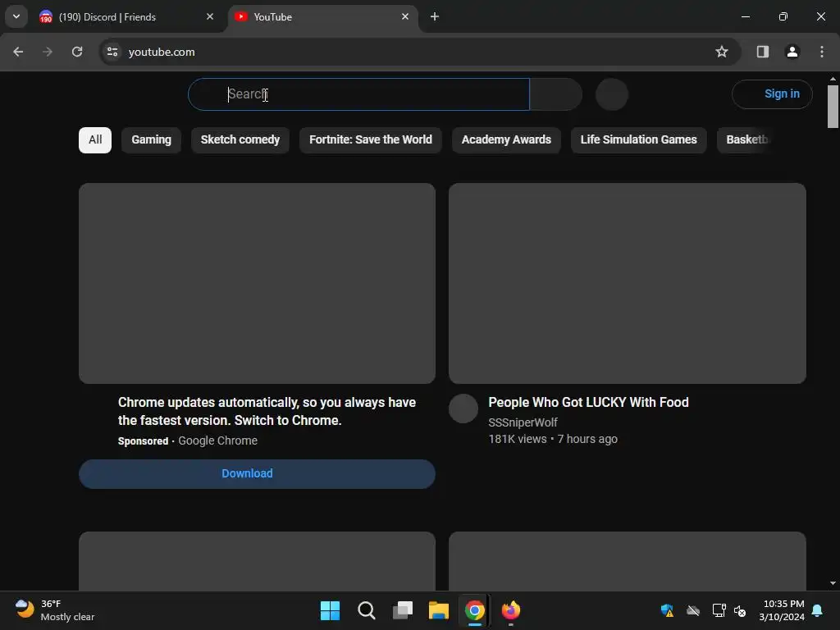Open site information icon beside youtube.com
Viewport: 840px width, 630px height.
(112, 52)
